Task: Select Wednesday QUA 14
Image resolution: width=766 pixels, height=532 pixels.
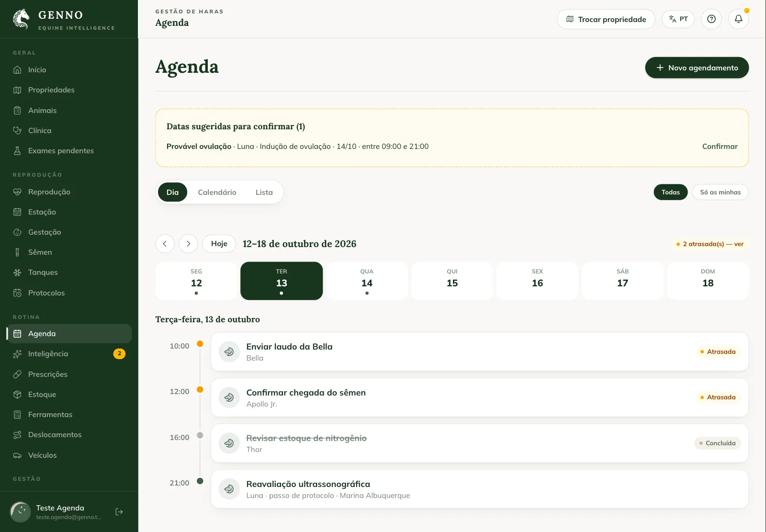Action: 367,281
